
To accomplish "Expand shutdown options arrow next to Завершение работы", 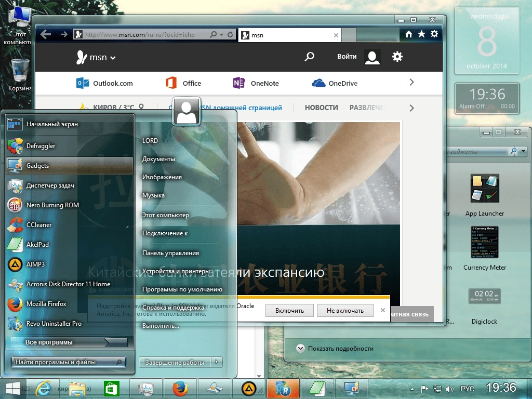I will point(217,362).
